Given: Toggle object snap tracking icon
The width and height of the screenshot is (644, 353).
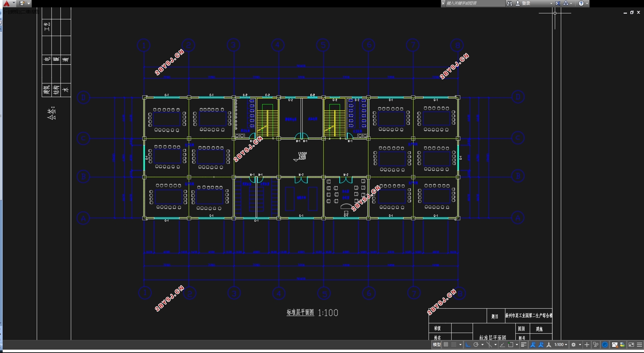Looking at the screenshot, I should pyautogui.click(x=502, y=345).
